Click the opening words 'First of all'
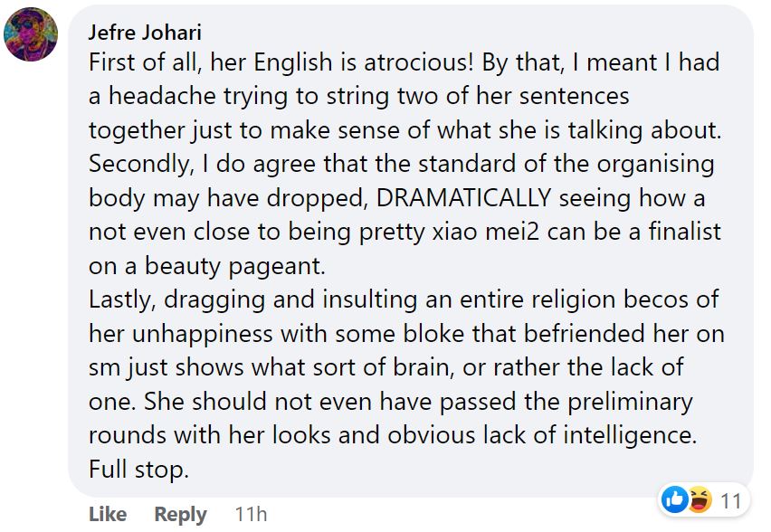 pyautogui.click(x=145, y=62)
